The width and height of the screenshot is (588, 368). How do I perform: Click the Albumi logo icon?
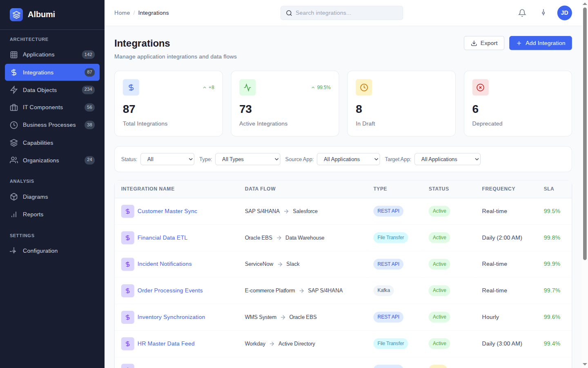16,14
